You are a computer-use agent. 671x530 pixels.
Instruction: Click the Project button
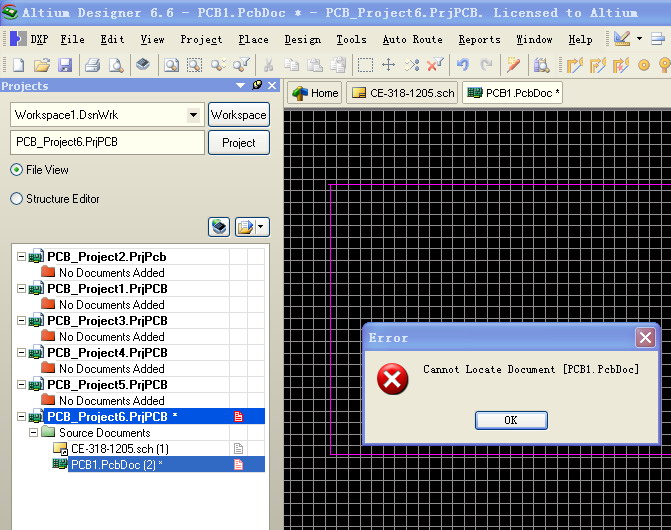[239, 142]
